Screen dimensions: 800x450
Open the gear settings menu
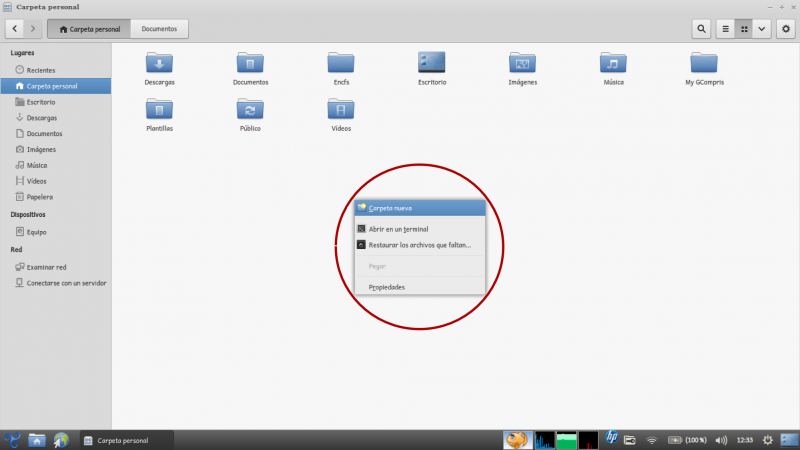coord(786,29)
